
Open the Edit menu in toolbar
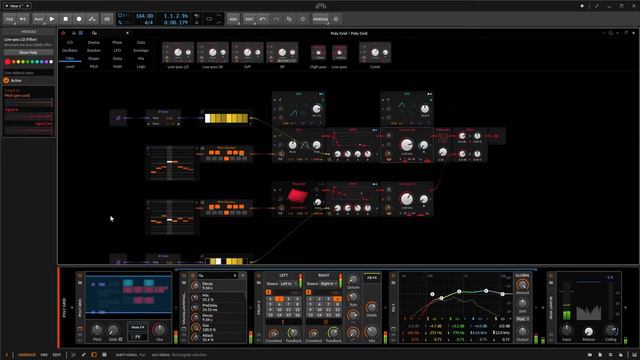coord(249,19)
